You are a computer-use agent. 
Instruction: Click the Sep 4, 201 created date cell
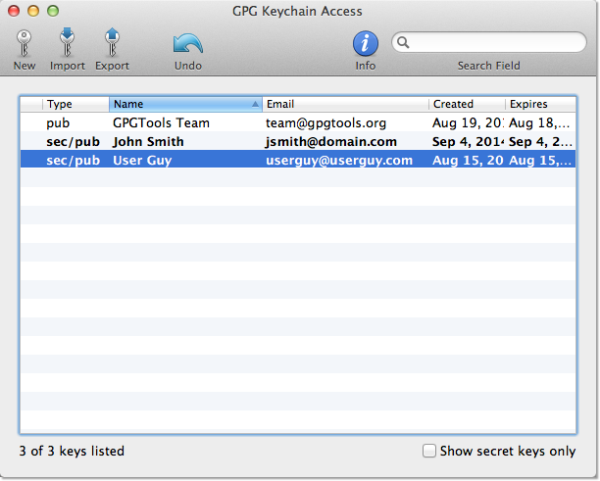[468, 142]
